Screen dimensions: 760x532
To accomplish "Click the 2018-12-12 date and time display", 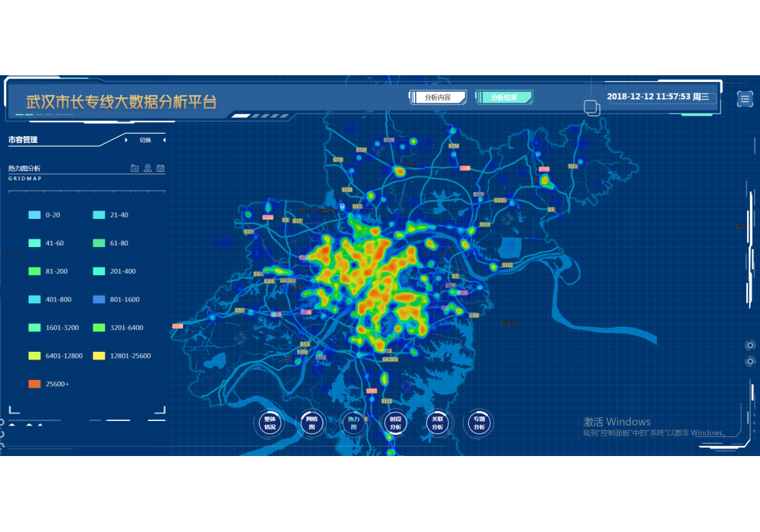I will pos(657,97).
